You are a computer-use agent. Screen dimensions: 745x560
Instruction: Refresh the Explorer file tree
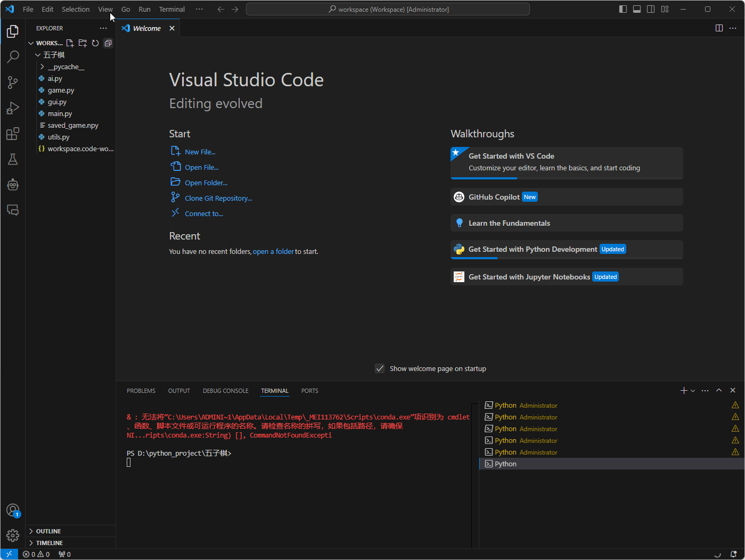coord(95,43)
